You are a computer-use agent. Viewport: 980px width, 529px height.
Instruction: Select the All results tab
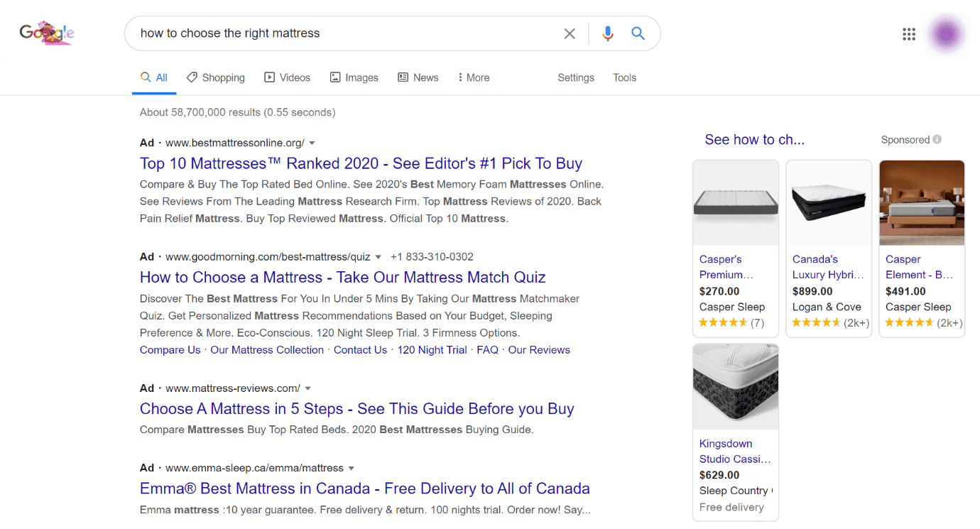(154, 77)
